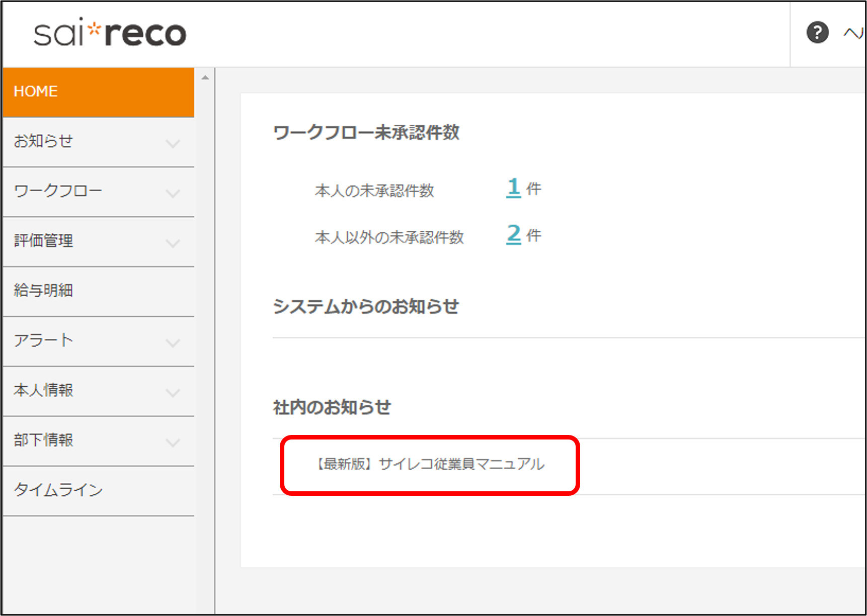Expand the お知らせ chevron

(x=173, y=143)
